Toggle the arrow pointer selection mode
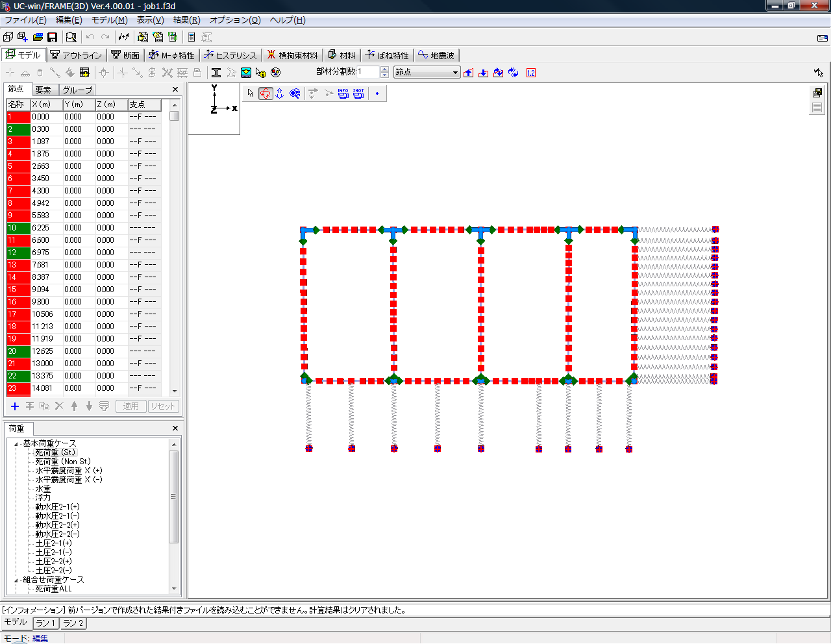This screenshot has height=644, width=831. tap(251, 93)
